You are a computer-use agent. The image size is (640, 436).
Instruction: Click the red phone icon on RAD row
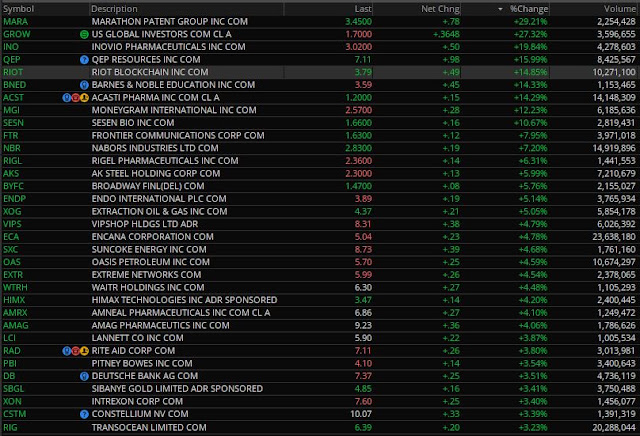[x=76, y=351]
